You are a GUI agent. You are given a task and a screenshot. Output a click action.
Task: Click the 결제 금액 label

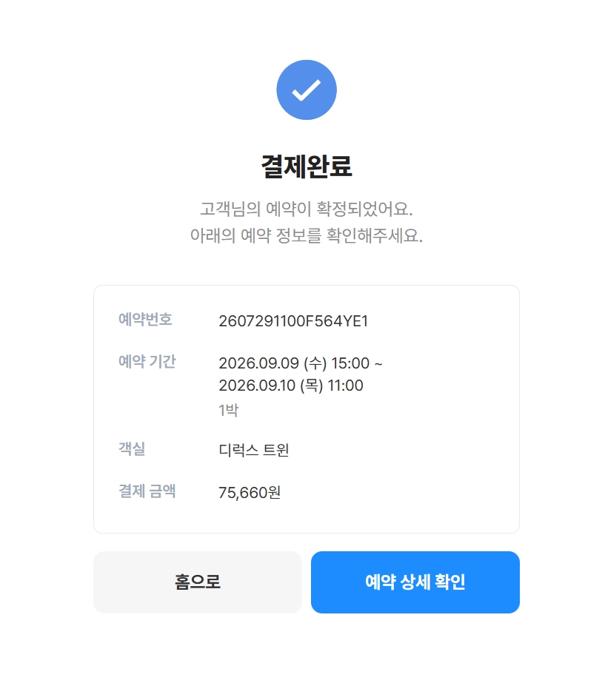pyautogui.click(x=147, y=491)
